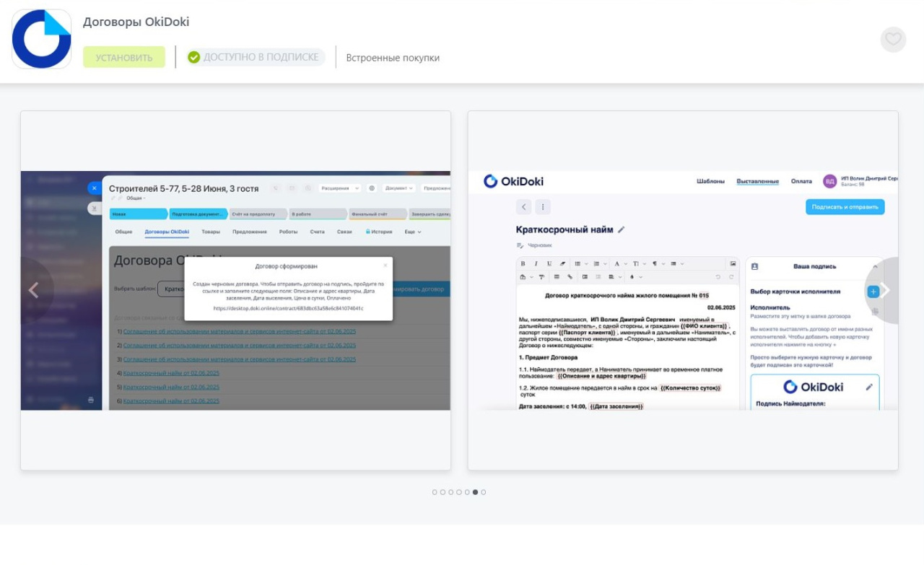Open the Краткосрочный найм editor screenshot thumbnail
Image resolution: width=924 pixels, height=565 pixels.
tap(683, 291)
